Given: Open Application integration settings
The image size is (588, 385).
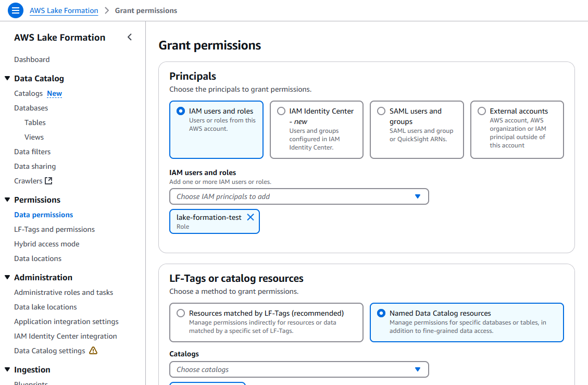Looking at the screenshot, I should tap(66, 321).
